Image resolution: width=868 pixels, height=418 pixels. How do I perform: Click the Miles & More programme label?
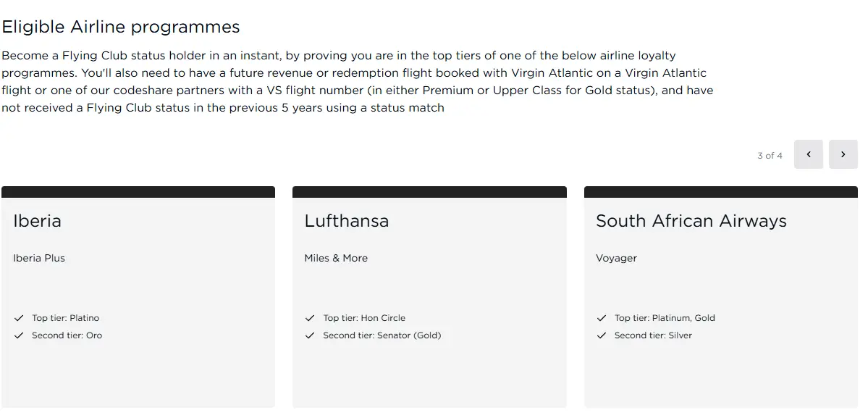click(x=336, y=258)
